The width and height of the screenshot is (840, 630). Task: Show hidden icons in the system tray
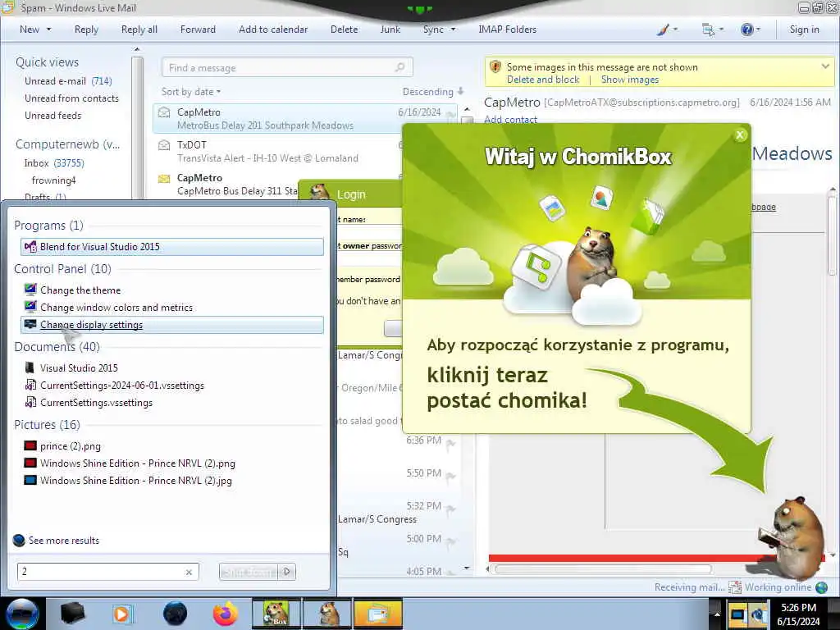tap(717, 614)
